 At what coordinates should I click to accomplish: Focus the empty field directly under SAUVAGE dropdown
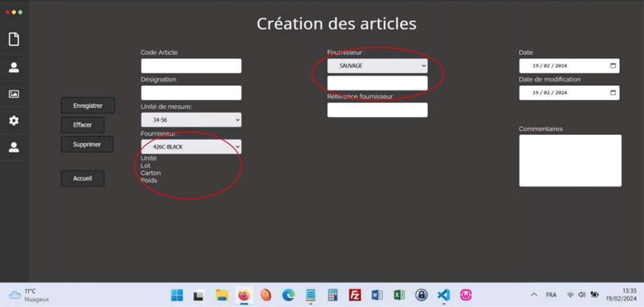[x=377, y=83]
